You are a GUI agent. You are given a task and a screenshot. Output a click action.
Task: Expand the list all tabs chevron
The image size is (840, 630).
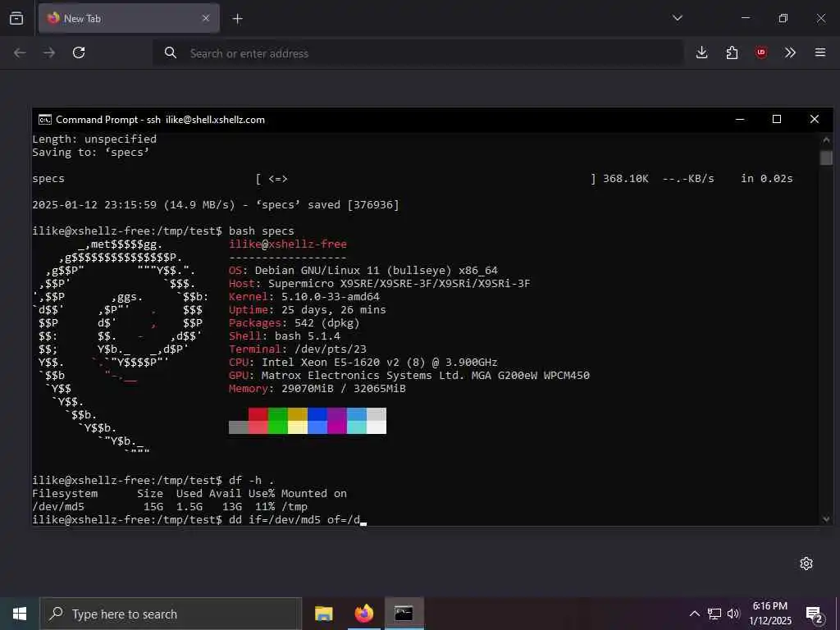[677, 18]
